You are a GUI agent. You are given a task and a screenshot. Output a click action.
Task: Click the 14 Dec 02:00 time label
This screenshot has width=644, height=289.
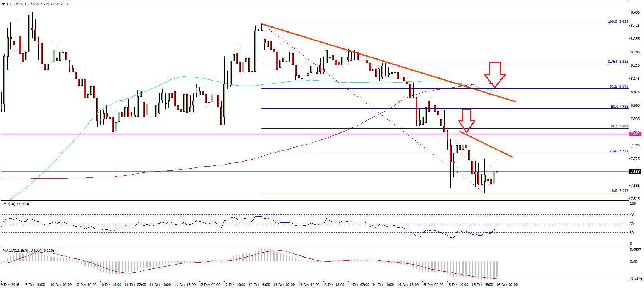pyautogui.click(x=359, y=285)
